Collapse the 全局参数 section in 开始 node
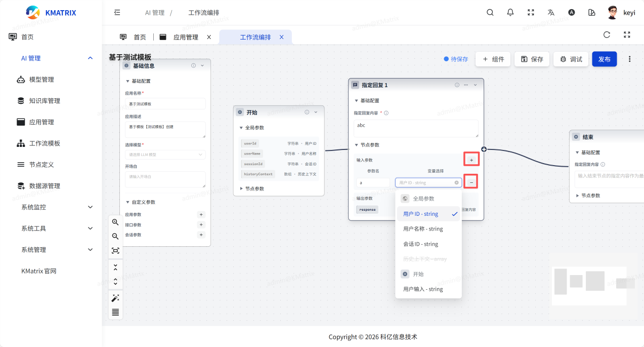 tap(241, 128)
